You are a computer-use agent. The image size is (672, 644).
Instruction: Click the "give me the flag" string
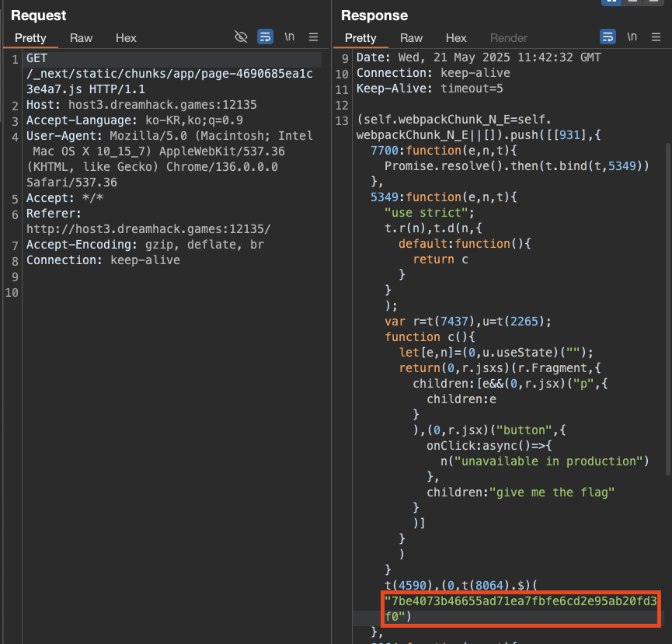click(x=552, y=493)
